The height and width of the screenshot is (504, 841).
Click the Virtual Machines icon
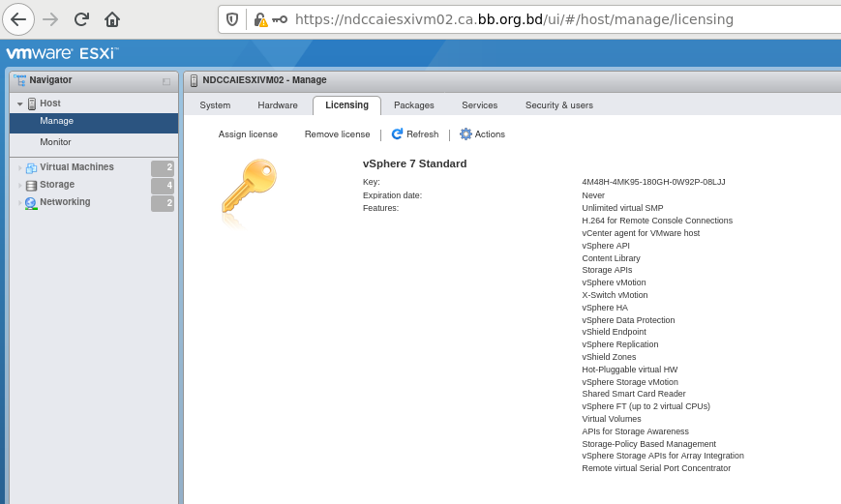31,167
